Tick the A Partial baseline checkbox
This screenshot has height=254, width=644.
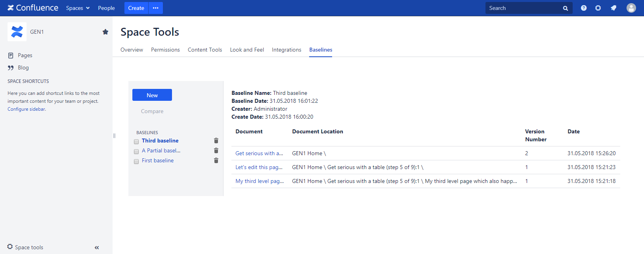tap(136, 152)
